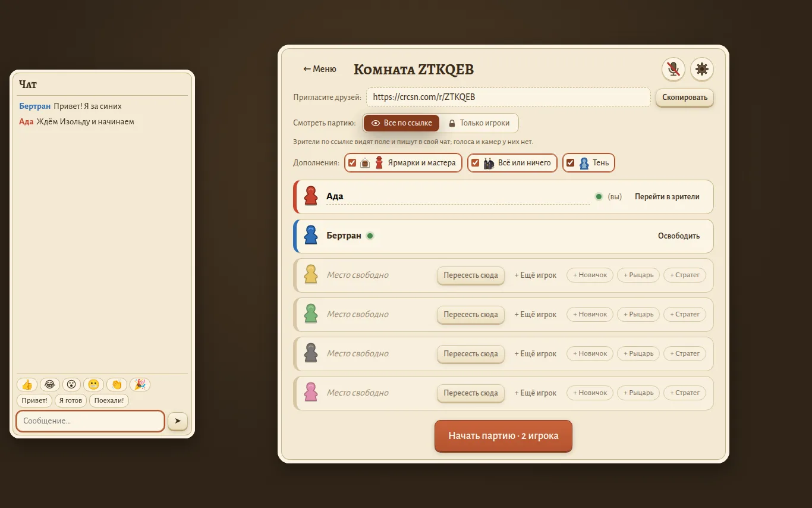The width and height of the screenshot is (812, 508).
Task: Select Только игроки viewing option
Action: point(479,123)
